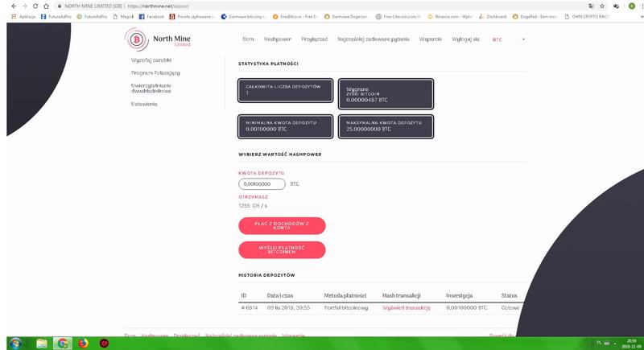Click the 'Hash transakcji' column header
644x350 pixels.
point(401,295)
